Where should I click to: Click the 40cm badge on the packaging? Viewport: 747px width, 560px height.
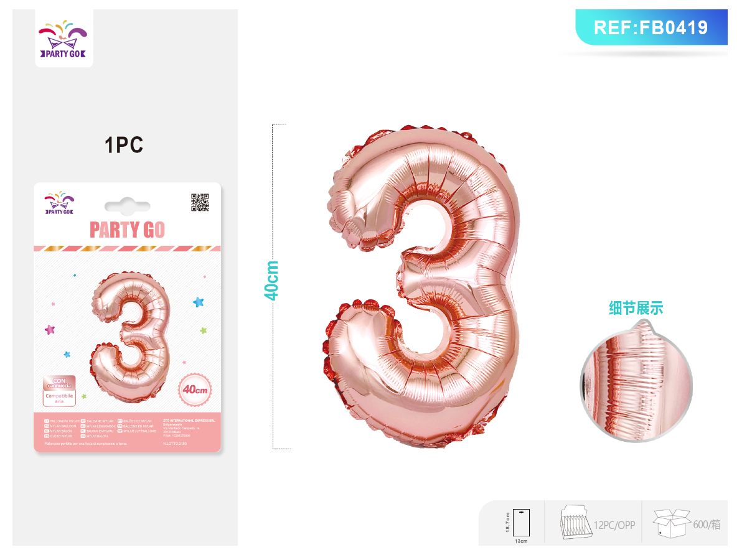coord(195,390)
